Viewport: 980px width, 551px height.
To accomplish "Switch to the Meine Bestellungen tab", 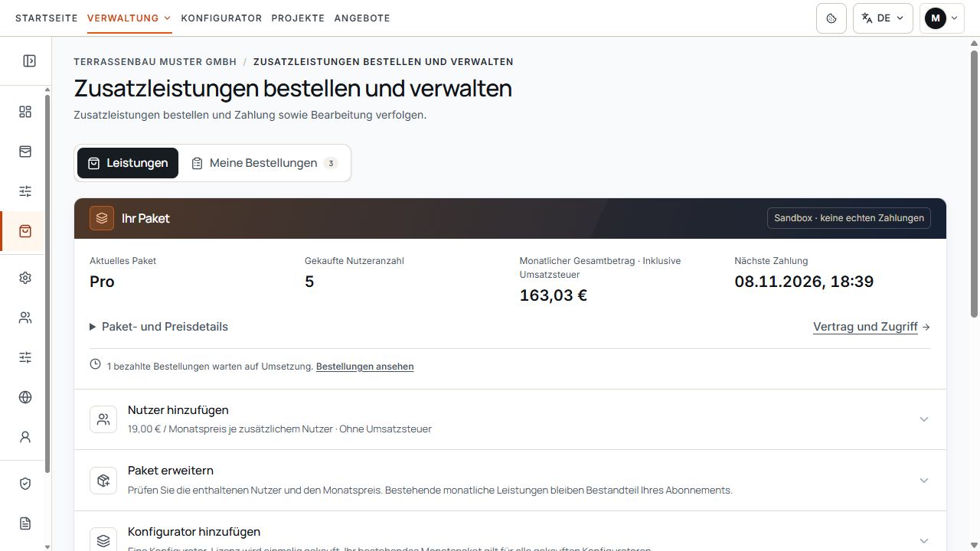I will [264, 163].
